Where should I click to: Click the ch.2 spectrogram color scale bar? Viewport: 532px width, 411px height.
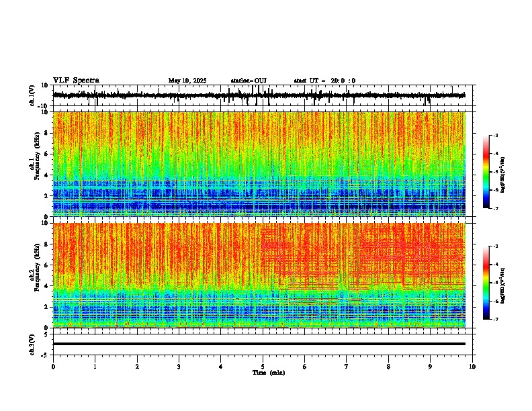pos(486,283)
